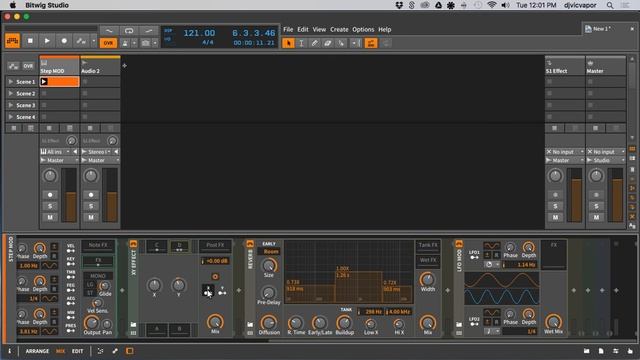Open the Post FX chain in XY Effect
The width and height of the screenshot is (640, 360).
coord(215,245)
